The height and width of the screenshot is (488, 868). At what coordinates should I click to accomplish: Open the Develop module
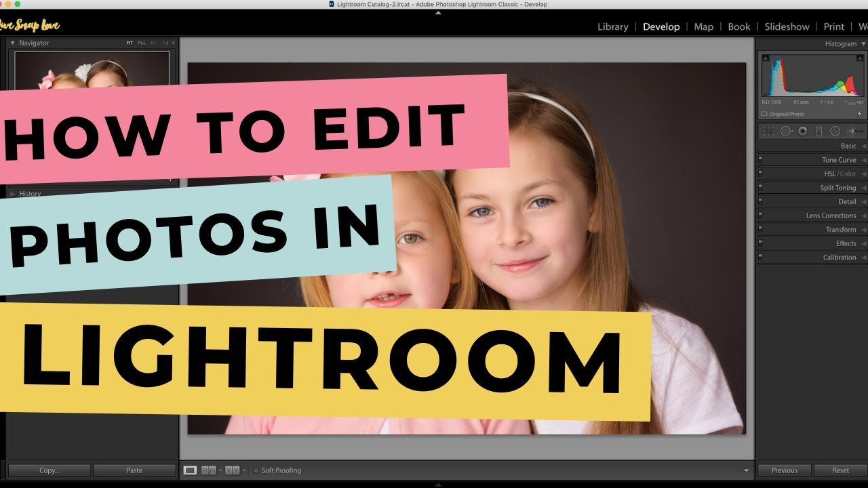[661, 26]
